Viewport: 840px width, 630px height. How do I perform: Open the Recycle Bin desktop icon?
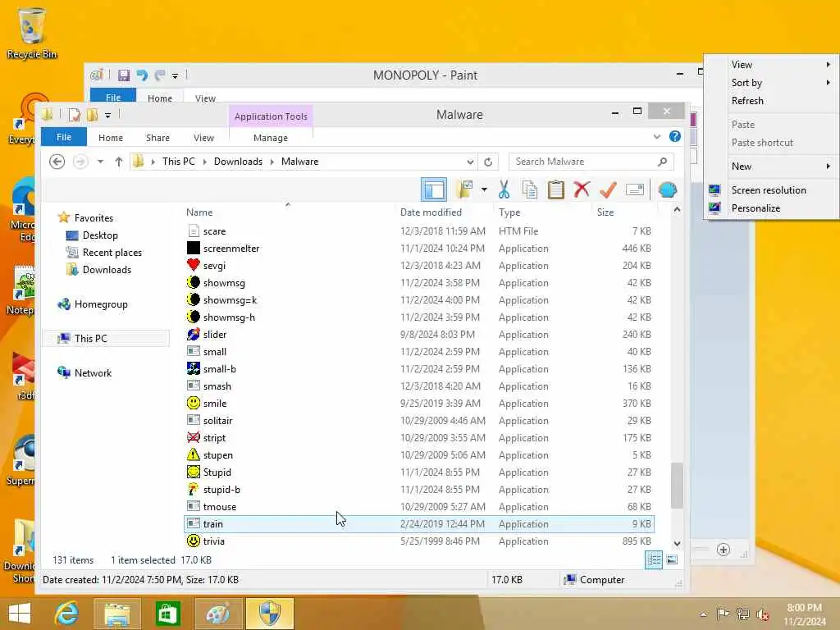(x=31, y=33)
